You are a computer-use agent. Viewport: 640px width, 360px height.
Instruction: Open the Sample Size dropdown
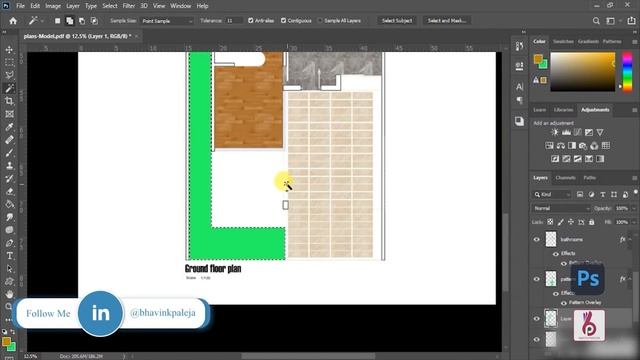coord(167,21)
